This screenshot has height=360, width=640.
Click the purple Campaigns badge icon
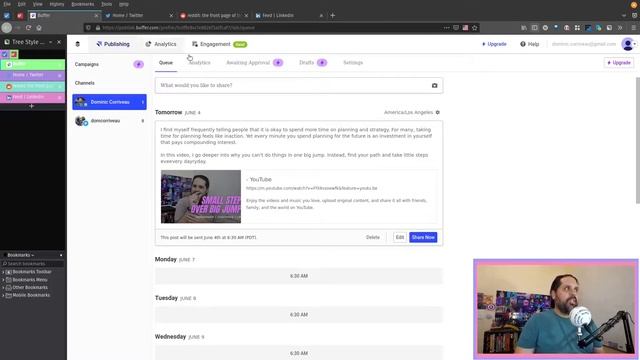coord(138,64)
